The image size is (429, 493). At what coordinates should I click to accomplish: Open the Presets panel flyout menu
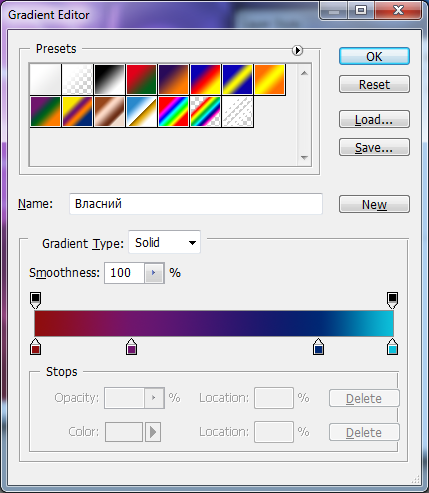point(297,50)
